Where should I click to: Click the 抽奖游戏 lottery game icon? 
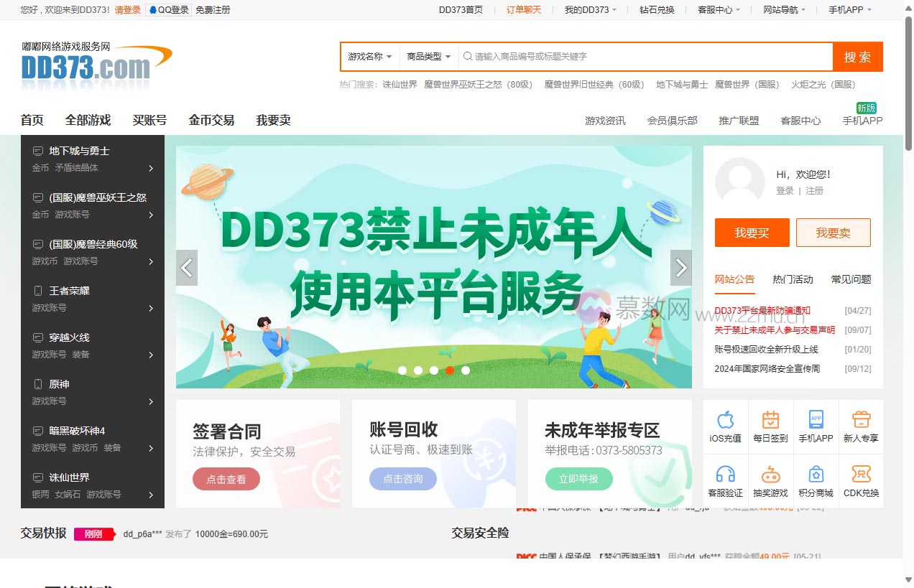click(770, 478)
